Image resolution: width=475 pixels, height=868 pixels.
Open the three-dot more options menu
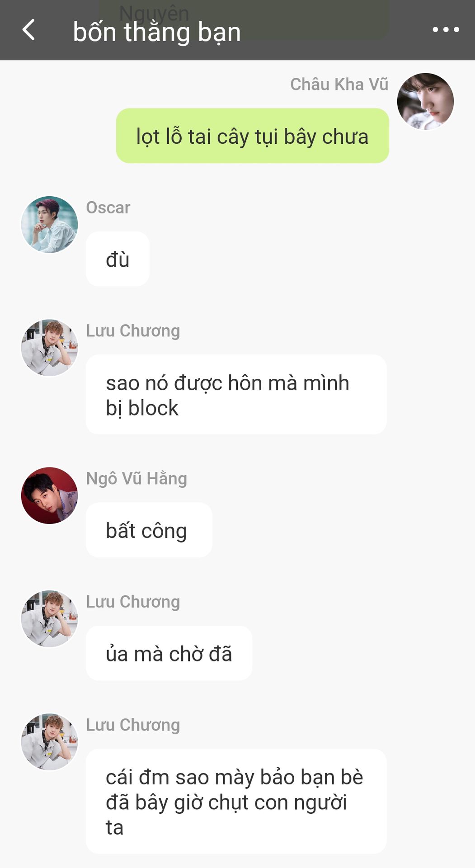tap(446, 30)
